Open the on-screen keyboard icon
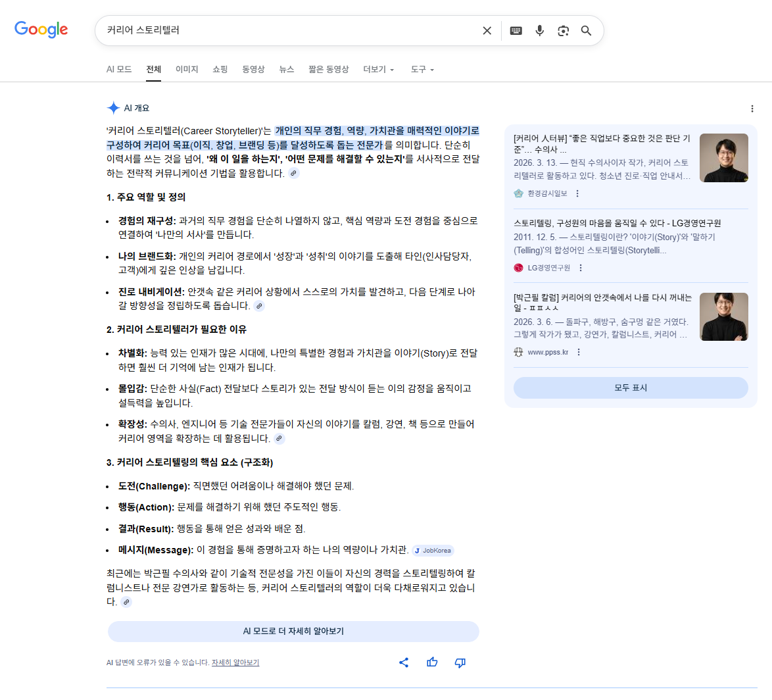 click(x=516, y=30)
